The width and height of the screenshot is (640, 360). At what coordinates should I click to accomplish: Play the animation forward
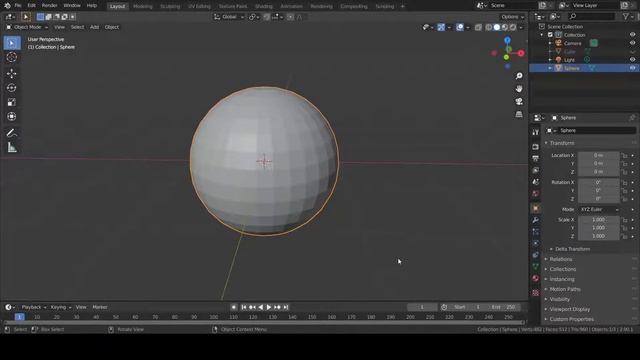[x=269, y=307]
